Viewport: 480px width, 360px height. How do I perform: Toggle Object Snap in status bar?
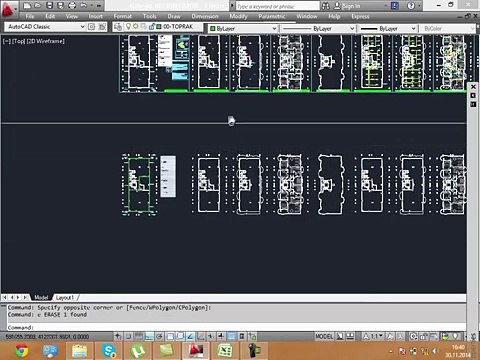170,336
